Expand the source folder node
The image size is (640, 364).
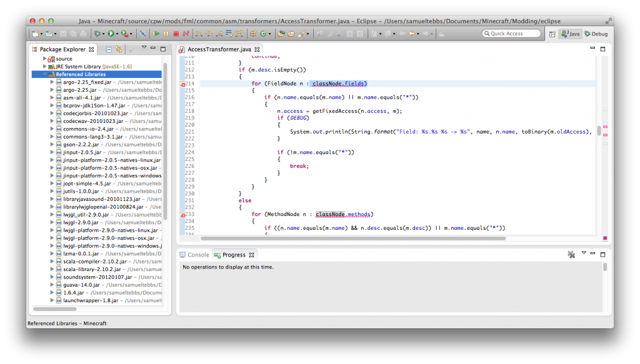(x=44, y=59)
